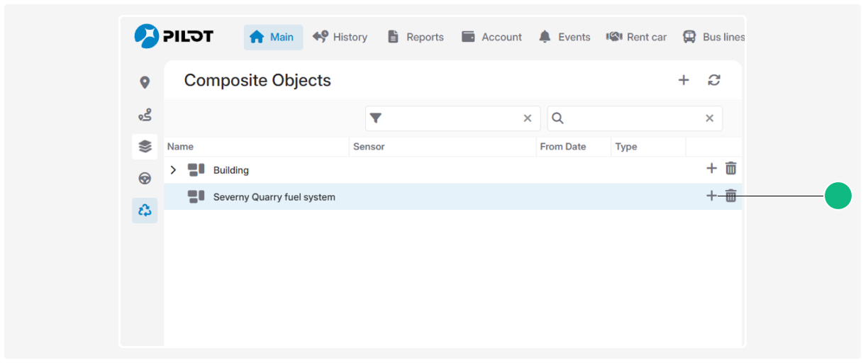Clear the filter field
The height and width of the screenshot is (363, 868).
[528, 118]
